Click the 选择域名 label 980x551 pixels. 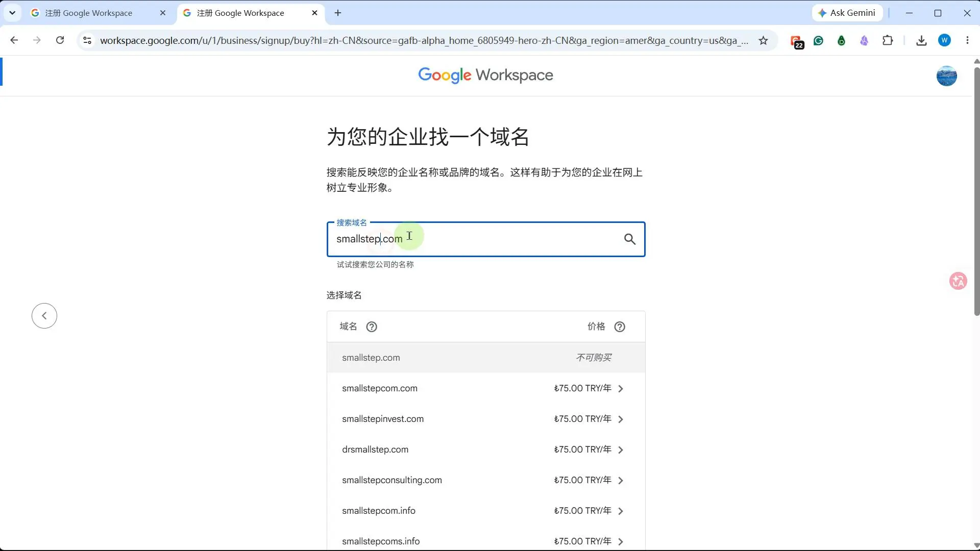[344, 295]
